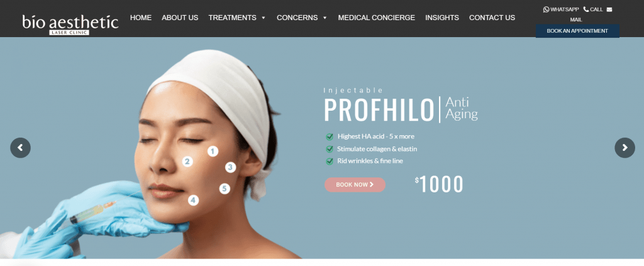Click the bio aesthetic Laser Clinic logo
The width and height of the screenshot is (644, 266).
point(70,25)
